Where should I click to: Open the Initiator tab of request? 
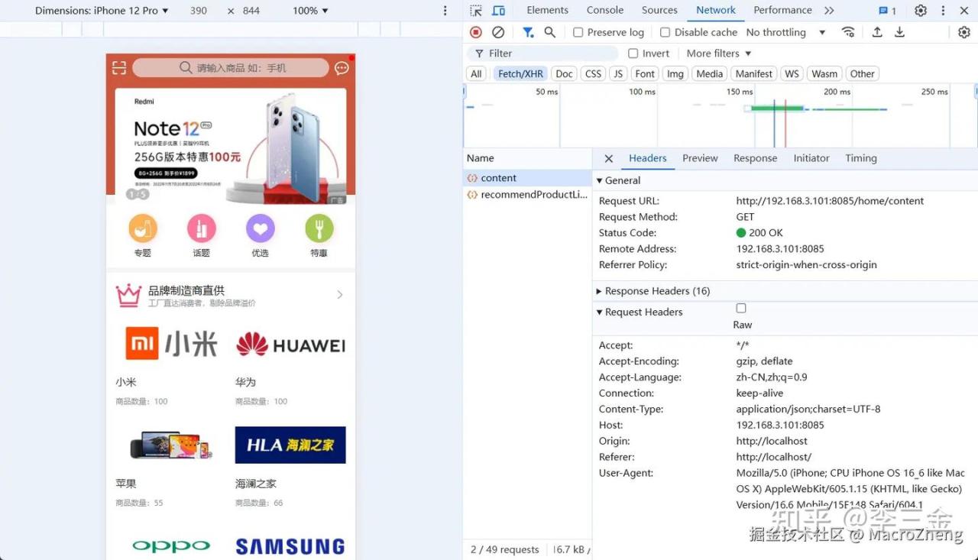tap(811, 158)
